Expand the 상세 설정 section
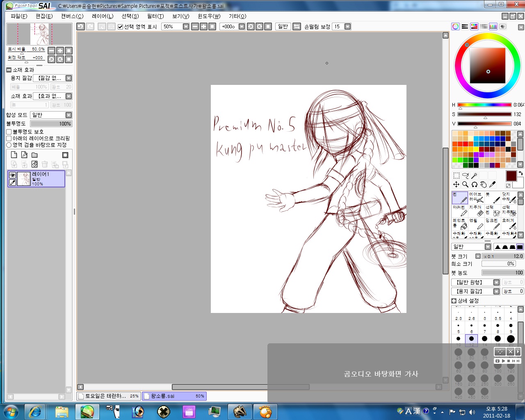 click(x=454, y=301)
